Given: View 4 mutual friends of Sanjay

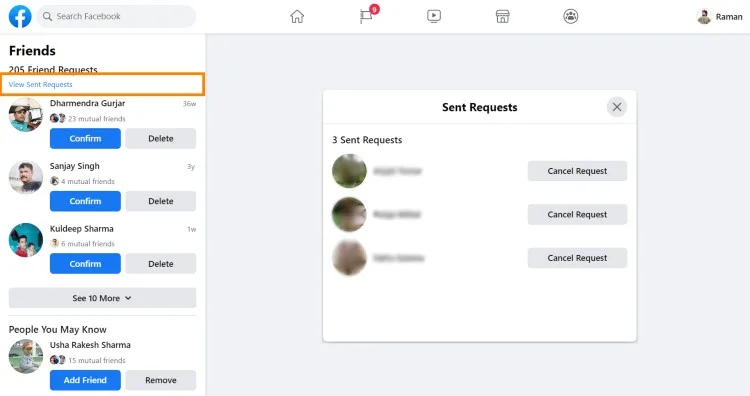Looking at the screenshot, I should (x=88, y=181).
